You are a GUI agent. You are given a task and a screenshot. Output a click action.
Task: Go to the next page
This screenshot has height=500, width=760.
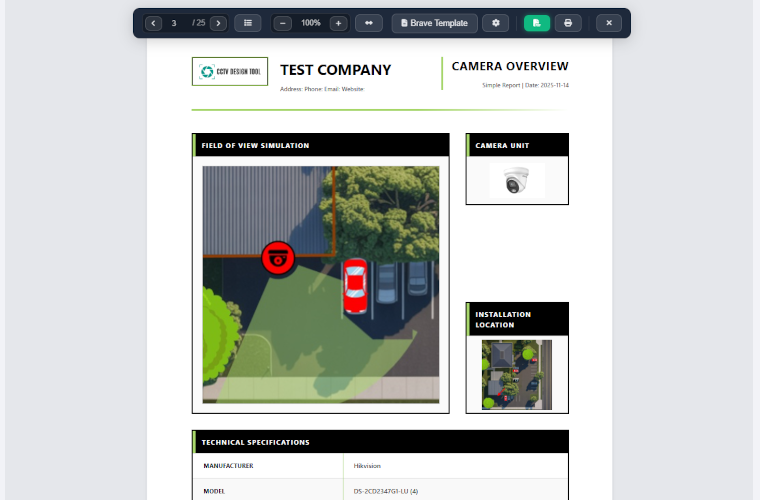218,23
